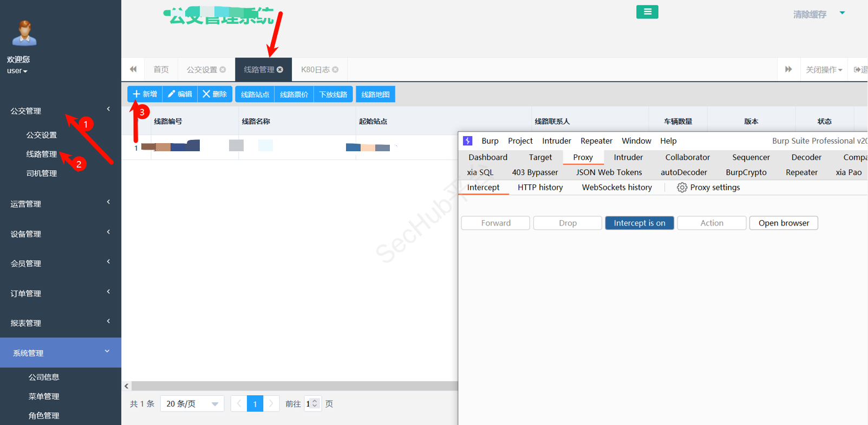Open the Repeater menu in Burp menu bar

click(596, 141)
